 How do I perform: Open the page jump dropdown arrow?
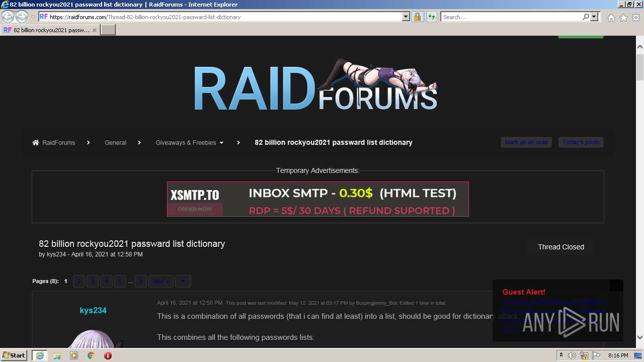[x=183, y=281]
